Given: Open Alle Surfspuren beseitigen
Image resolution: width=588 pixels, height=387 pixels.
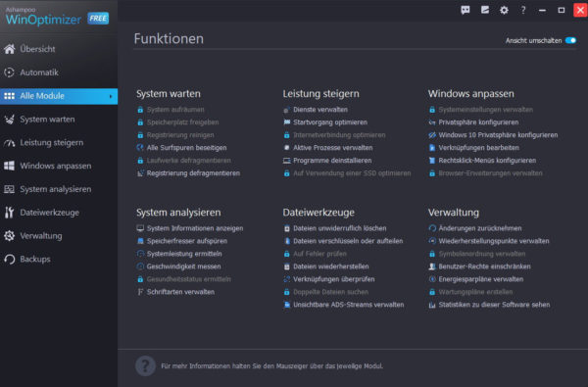Looking at the screenshot, I should coord(187,148).
